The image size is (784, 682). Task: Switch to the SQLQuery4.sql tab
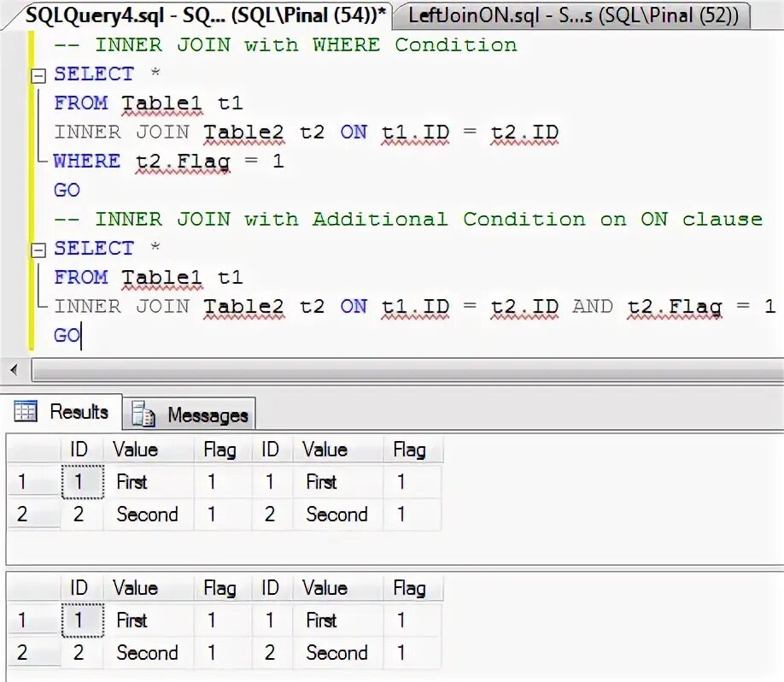205,16
